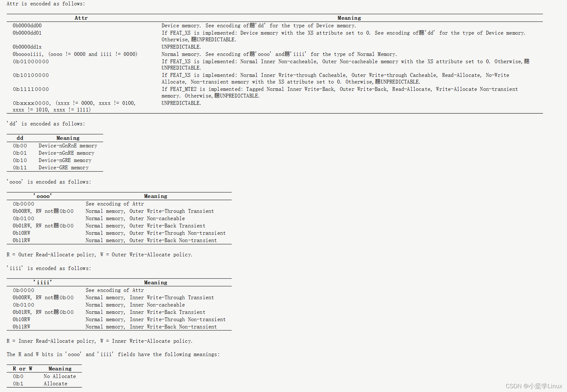Click 'Outer Write-Through Non-transient' meaning cell
The height and width of the screenshot is (392, 567).
(x=156, y=233)
